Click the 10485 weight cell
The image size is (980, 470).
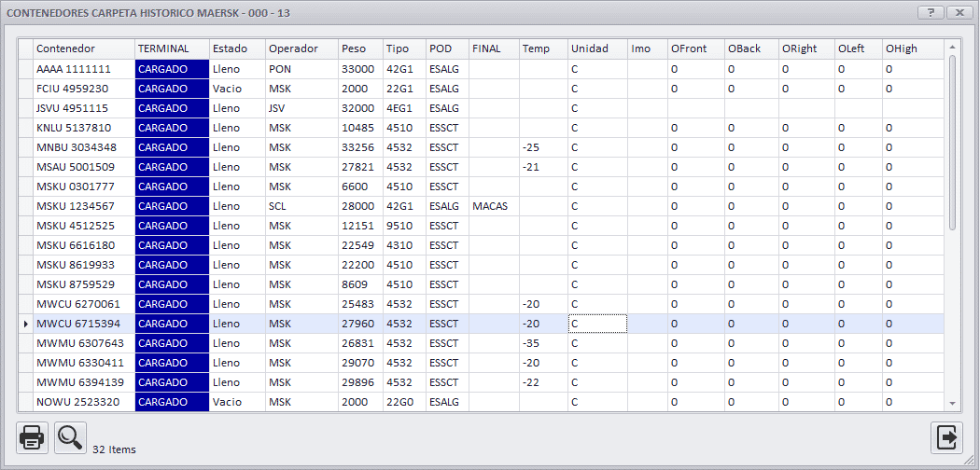[x=360, y=128]
